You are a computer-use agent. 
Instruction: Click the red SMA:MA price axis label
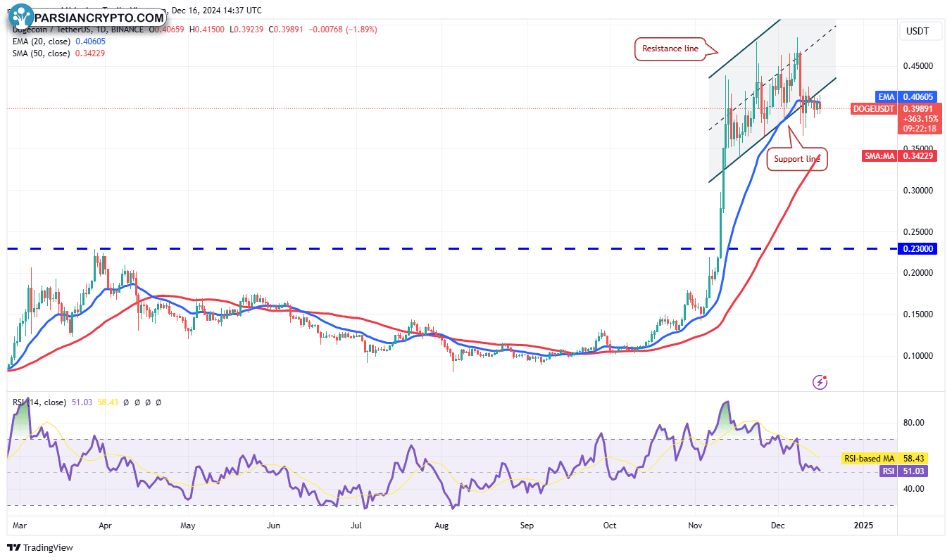point(899,155)
